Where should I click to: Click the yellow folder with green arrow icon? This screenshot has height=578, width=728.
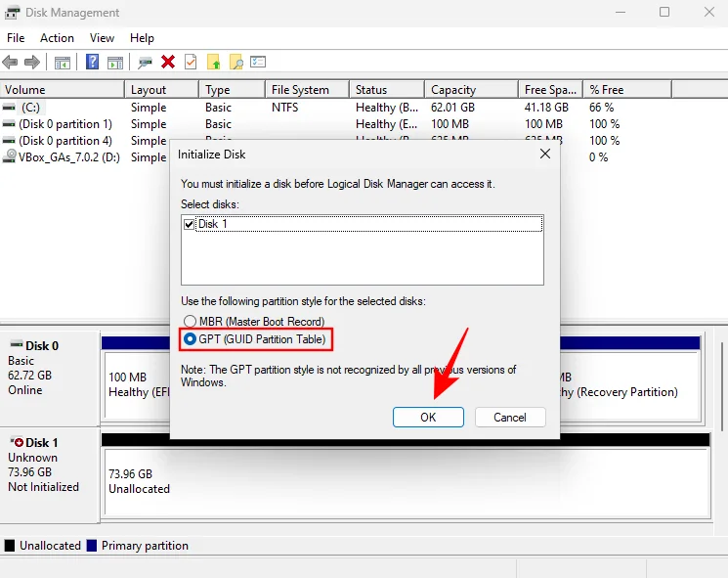214,62
